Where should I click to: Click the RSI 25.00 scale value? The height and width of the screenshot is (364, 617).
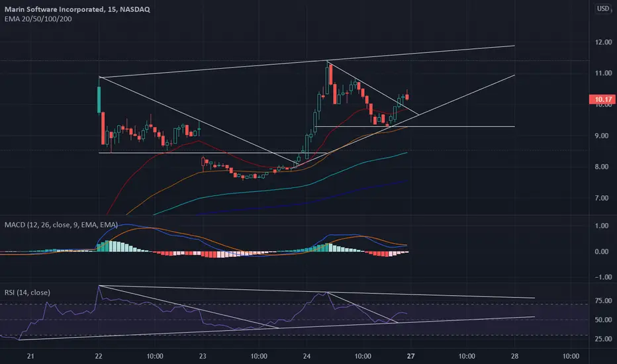pyautogui.click(x=603, y=339)
